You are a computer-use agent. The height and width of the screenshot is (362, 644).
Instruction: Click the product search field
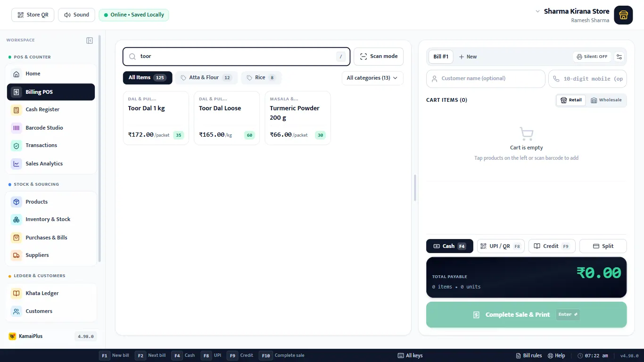(x=237, y=57)
